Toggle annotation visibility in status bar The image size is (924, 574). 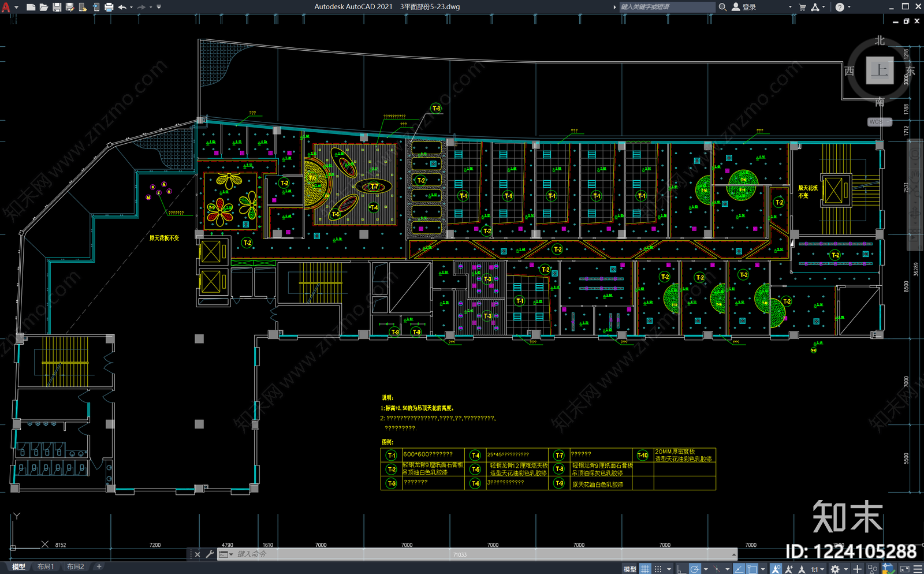click(x=776, y=569)
